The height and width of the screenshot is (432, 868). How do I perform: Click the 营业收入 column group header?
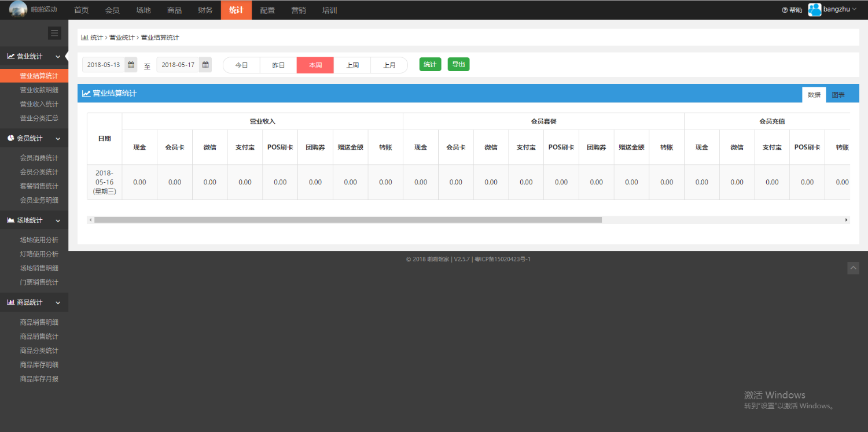click(x=263, y=121)
